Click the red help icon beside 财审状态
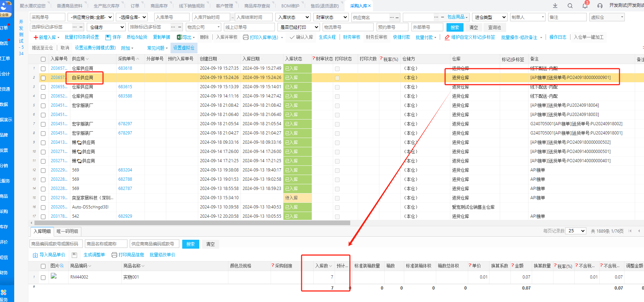644x302 pixels. click(314, 59)
